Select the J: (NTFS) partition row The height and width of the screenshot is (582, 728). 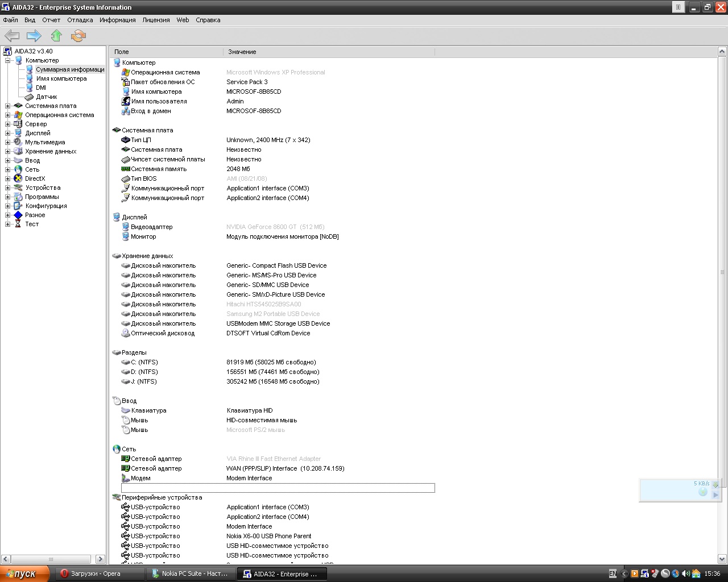278,381
